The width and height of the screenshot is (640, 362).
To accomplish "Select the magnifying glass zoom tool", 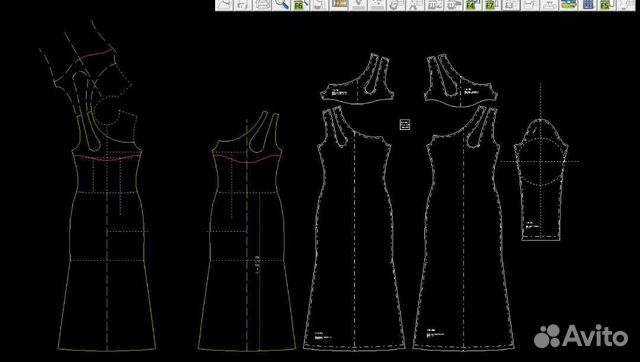I will 282,4.
